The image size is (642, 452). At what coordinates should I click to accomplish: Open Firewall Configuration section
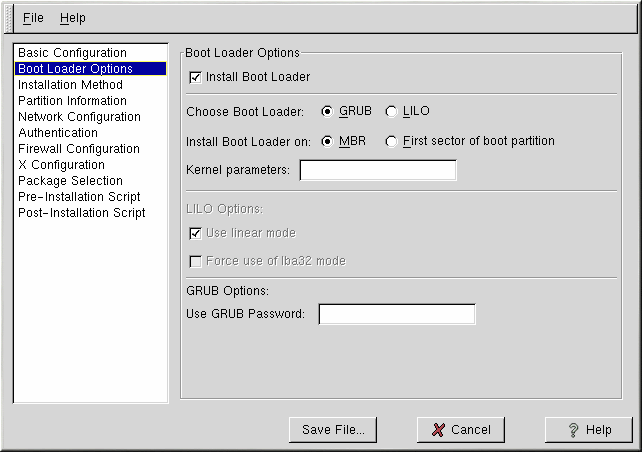(x=79, y=149)
